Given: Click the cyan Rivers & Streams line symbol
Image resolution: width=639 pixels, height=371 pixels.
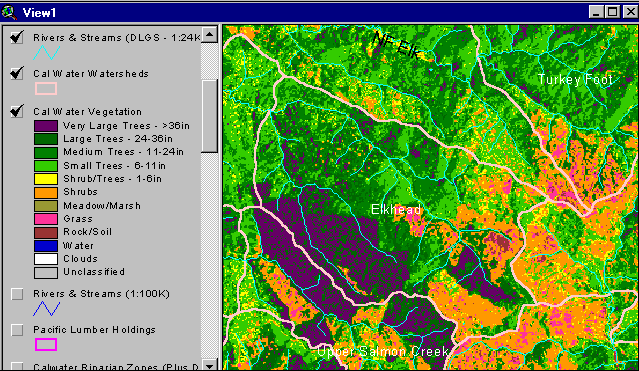Looking at the screenshot, I should (x=46, y=53).
